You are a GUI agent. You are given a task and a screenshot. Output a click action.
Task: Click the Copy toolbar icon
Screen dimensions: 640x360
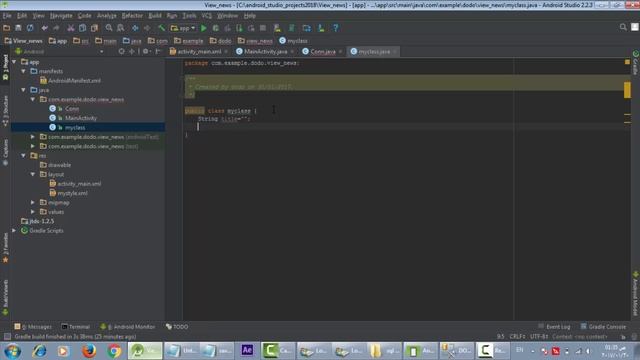point(82,28)
